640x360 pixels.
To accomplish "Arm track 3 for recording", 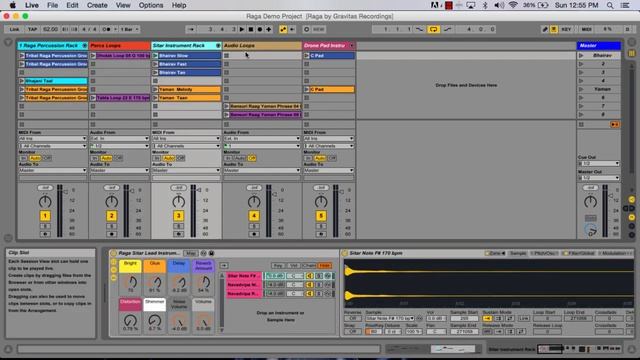I will tap(178, 234).
